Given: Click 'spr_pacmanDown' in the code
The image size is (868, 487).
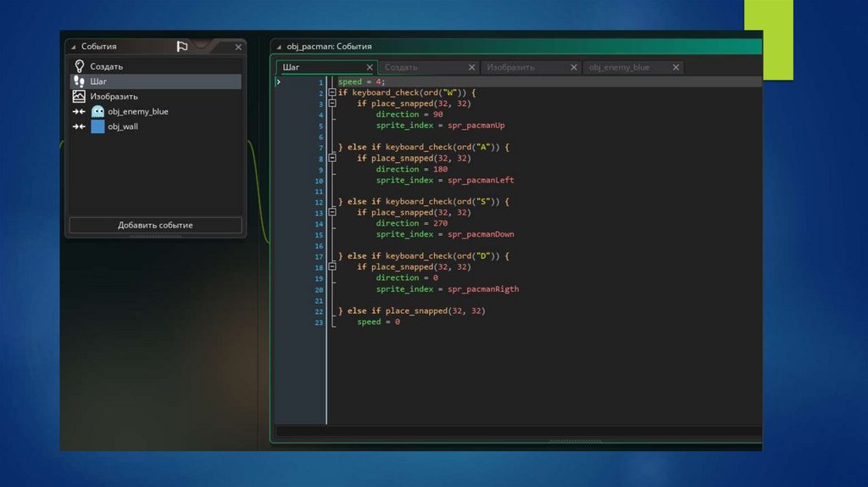Looking at the screenshot, I should pos(481,234).
